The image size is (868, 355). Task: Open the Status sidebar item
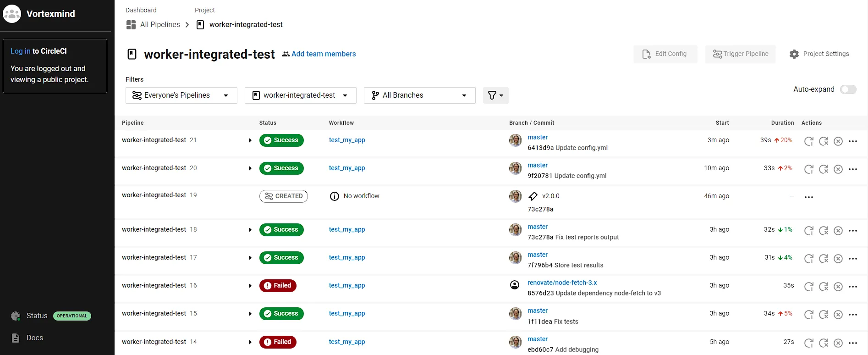pos(51,316)
